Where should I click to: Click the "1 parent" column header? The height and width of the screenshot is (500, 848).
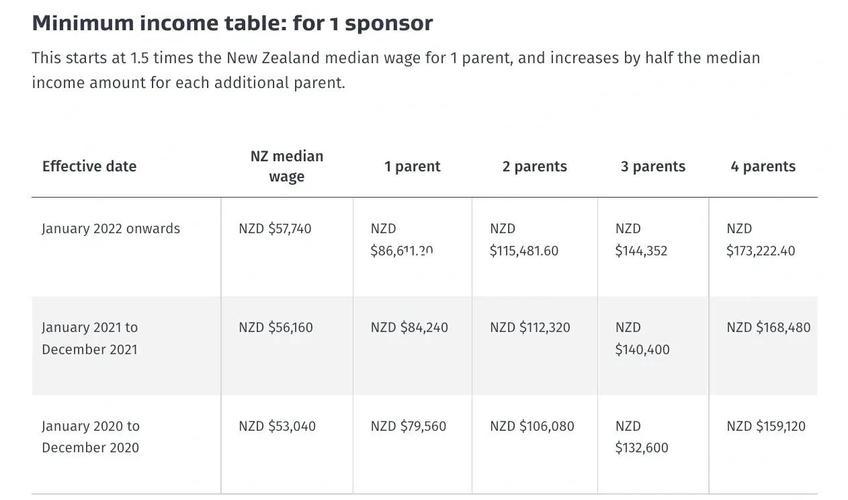pyautogui.click(x=412, y=166)
